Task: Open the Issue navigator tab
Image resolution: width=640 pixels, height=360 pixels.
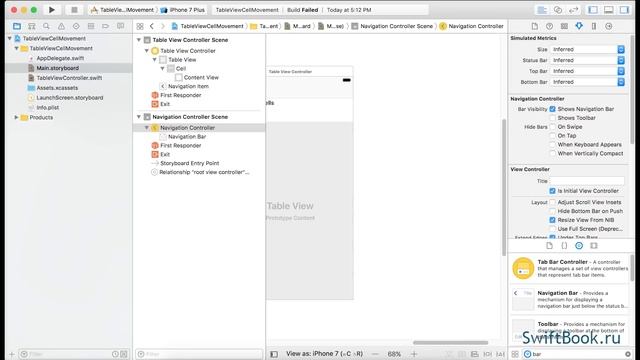Action: point(61,26)
